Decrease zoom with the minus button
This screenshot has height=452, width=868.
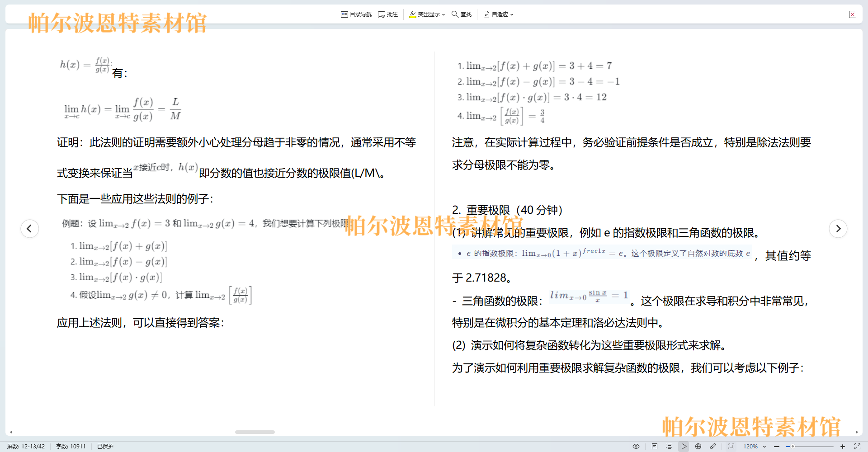tap(777, 446)
